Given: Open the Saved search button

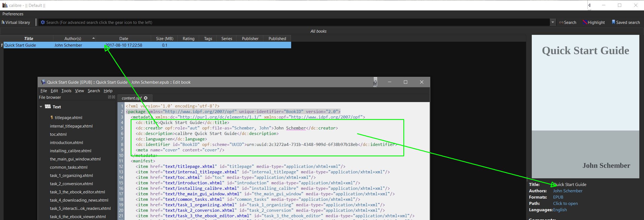Looking at the screenshot, I should tap(626, 22).
